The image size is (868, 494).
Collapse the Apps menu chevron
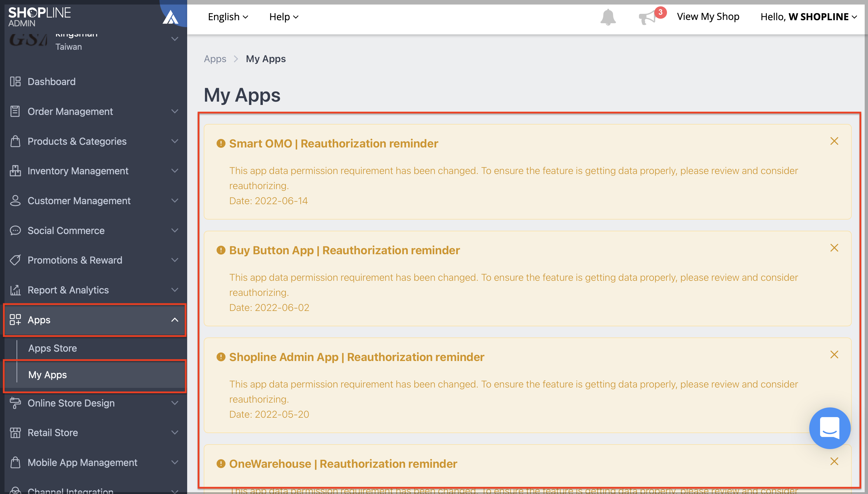pos(175,320)
